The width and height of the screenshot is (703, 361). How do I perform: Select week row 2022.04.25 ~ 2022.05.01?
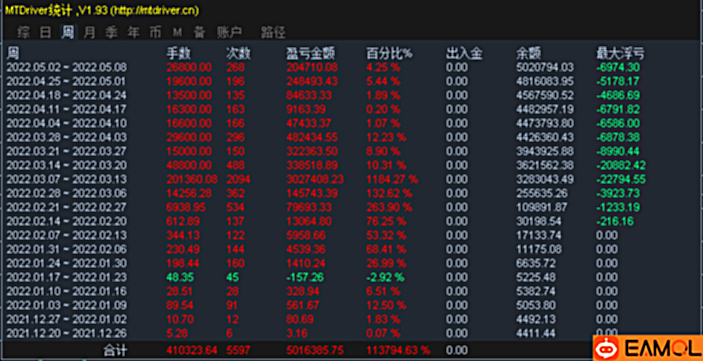(x=352, y=82)
